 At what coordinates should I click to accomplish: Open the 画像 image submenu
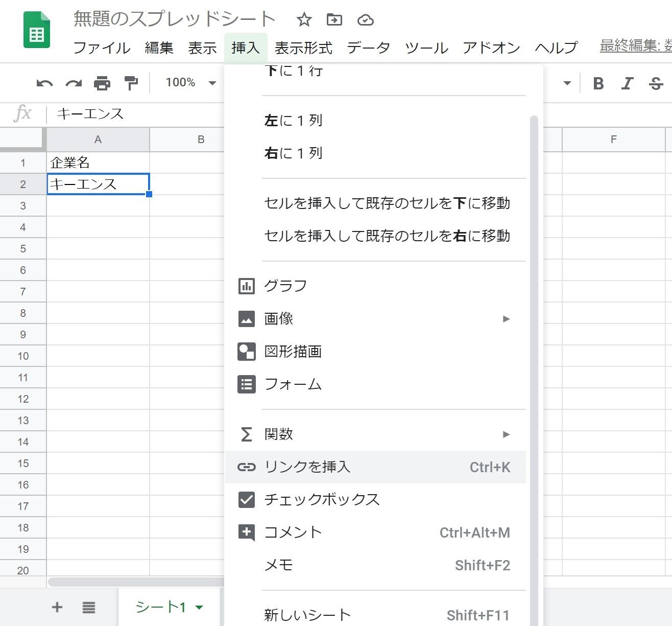pyautogui.click(x=375, y=318)
